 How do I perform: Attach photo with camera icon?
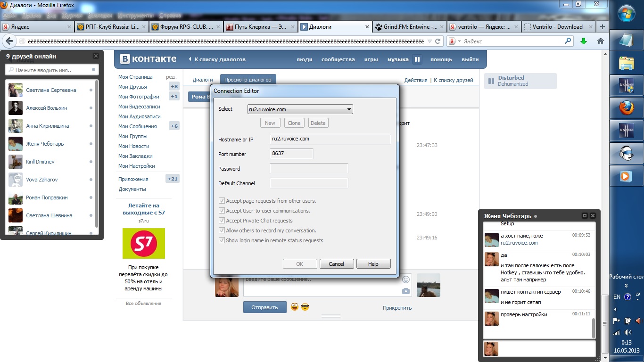(405, 291)
